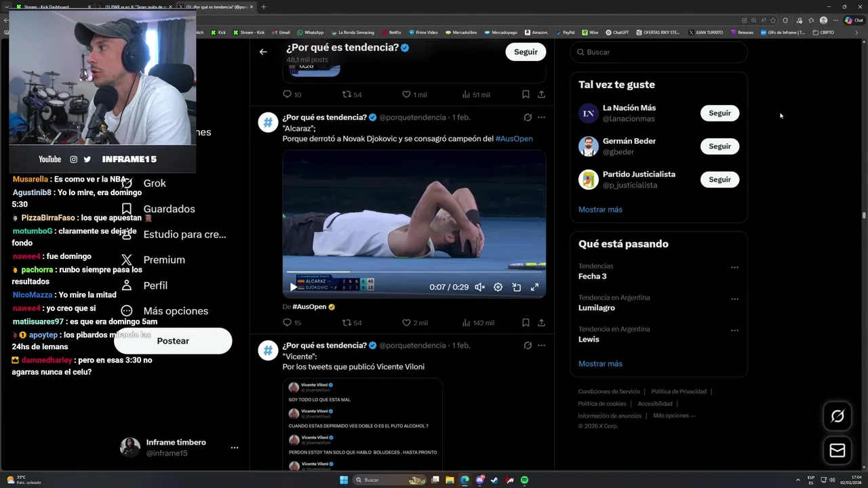Share the Alcaraz post

click(541, 323)
